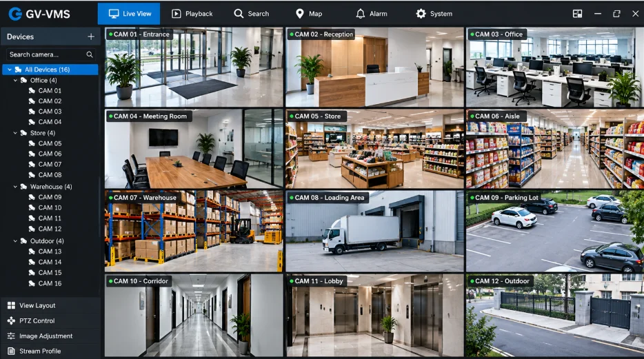The height and width of the screenshot is (359, 644).
Task: Click the group icon next to Outdoor (4)
Action: (24, 241)
